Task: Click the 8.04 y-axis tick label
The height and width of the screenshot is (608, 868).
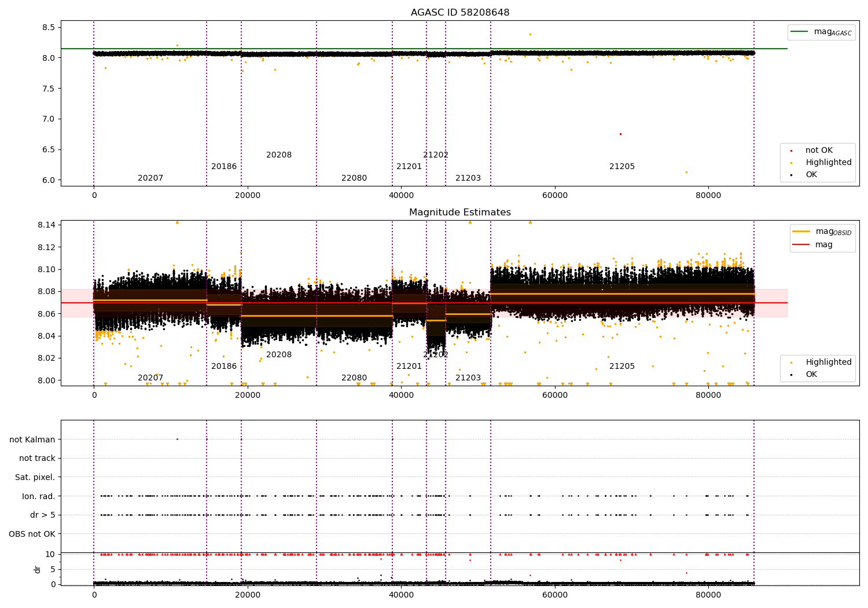Action: 46,336
